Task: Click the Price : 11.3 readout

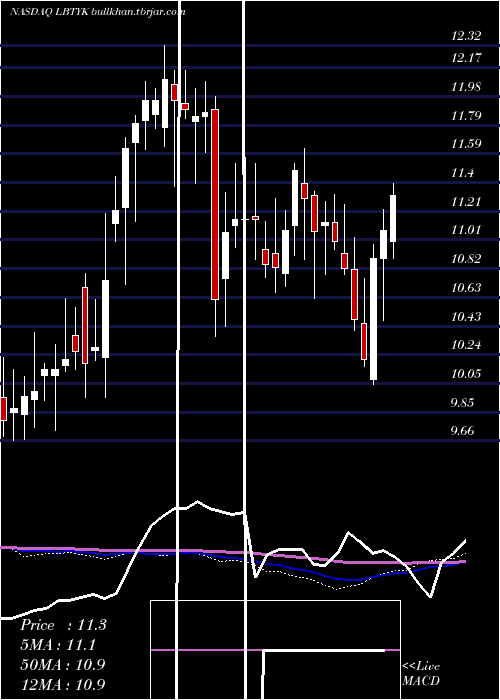Action: [63, 625]
